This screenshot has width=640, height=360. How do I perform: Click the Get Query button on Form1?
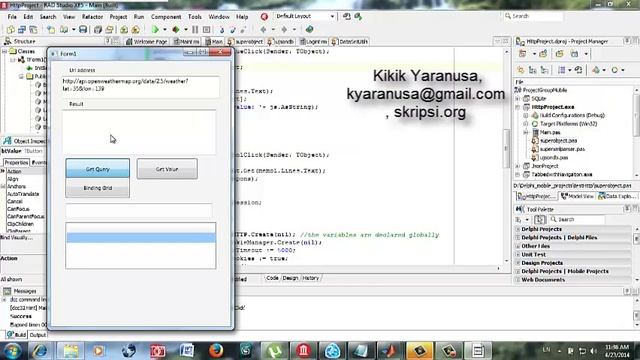coord(98,169)
